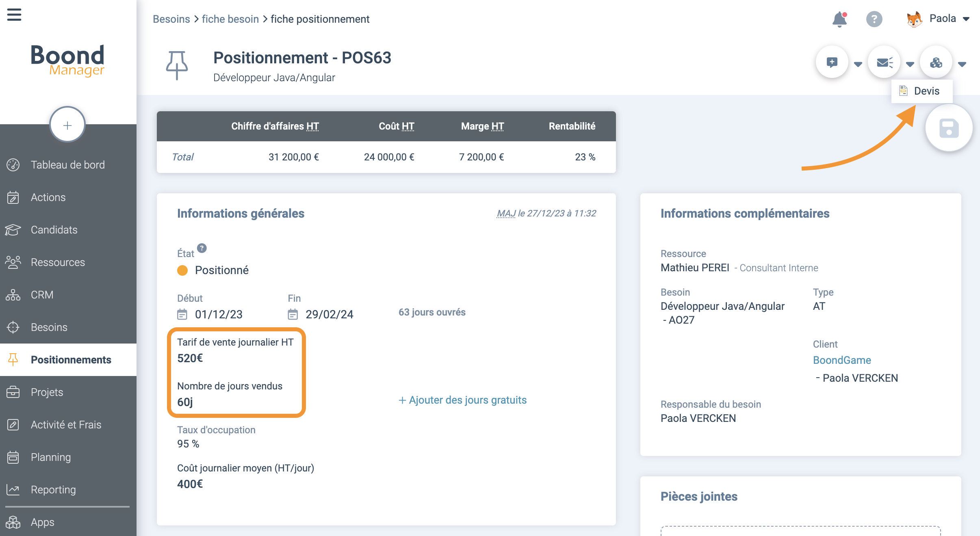Image resolution: width=980 pixels, height=536 pixels.
Task: Click the save floppy disk button
Action: pyautogui.click(x=949, y=128)
